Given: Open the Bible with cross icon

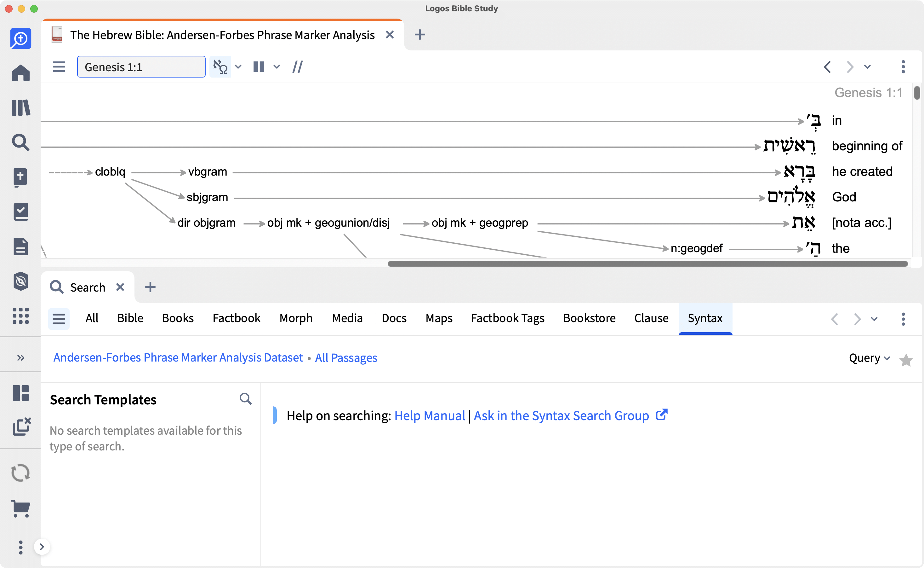Looking at the screenshot, I should tap(21, 177).
